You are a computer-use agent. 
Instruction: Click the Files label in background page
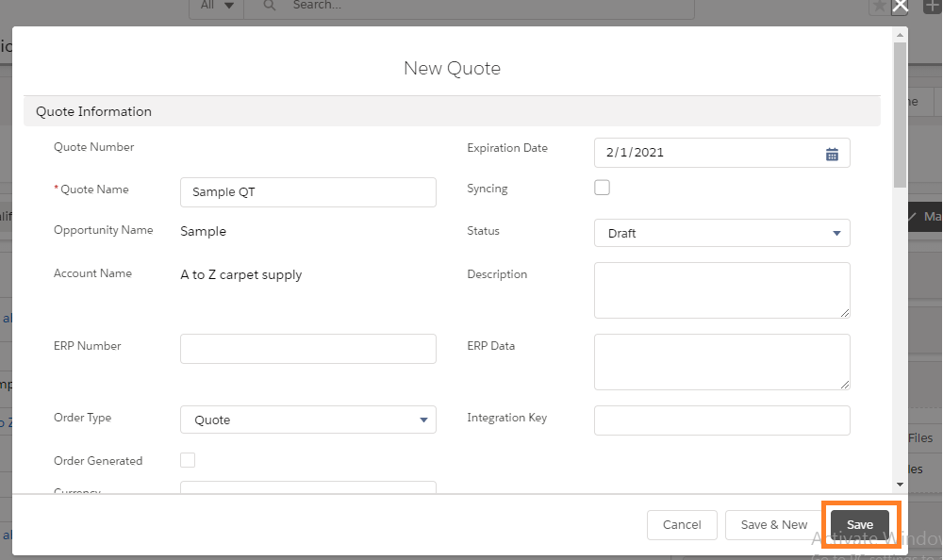920,437
